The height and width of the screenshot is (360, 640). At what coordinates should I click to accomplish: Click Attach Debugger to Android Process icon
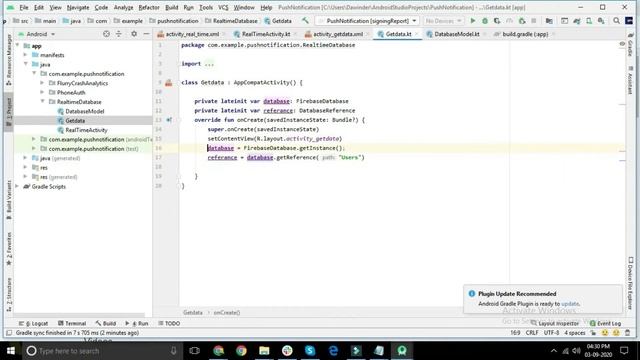tap(522, 20)
